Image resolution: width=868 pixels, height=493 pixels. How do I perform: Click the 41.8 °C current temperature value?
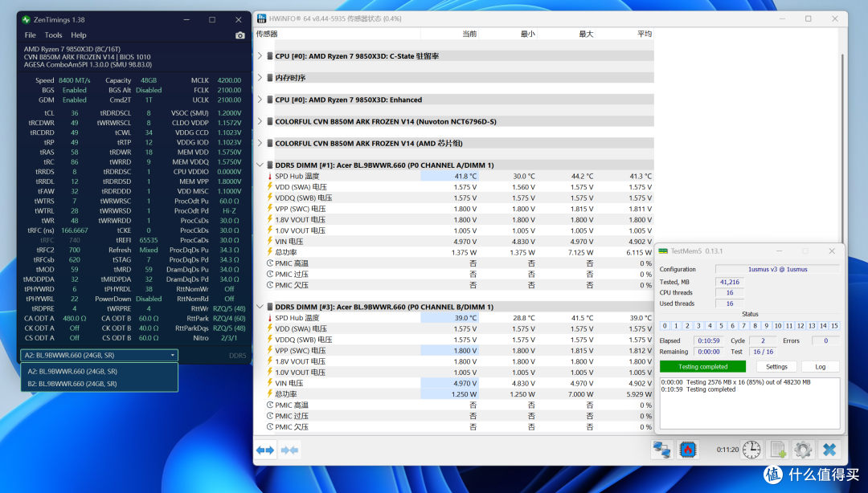click(x=465, y=176)
